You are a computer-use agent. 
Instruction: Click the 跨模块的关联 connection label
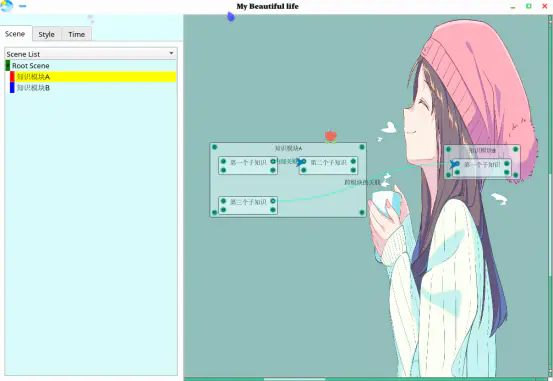tap(362, 182)
